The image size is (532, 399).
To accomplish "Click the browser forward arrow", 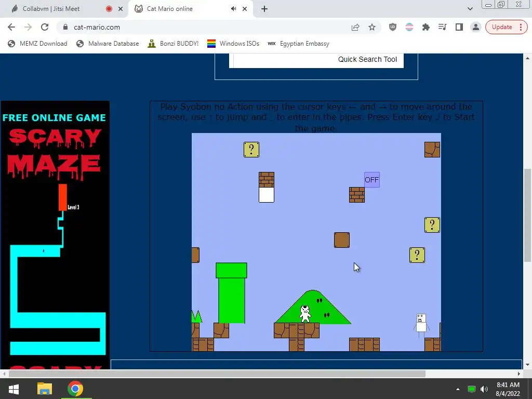I will [28, 27].
